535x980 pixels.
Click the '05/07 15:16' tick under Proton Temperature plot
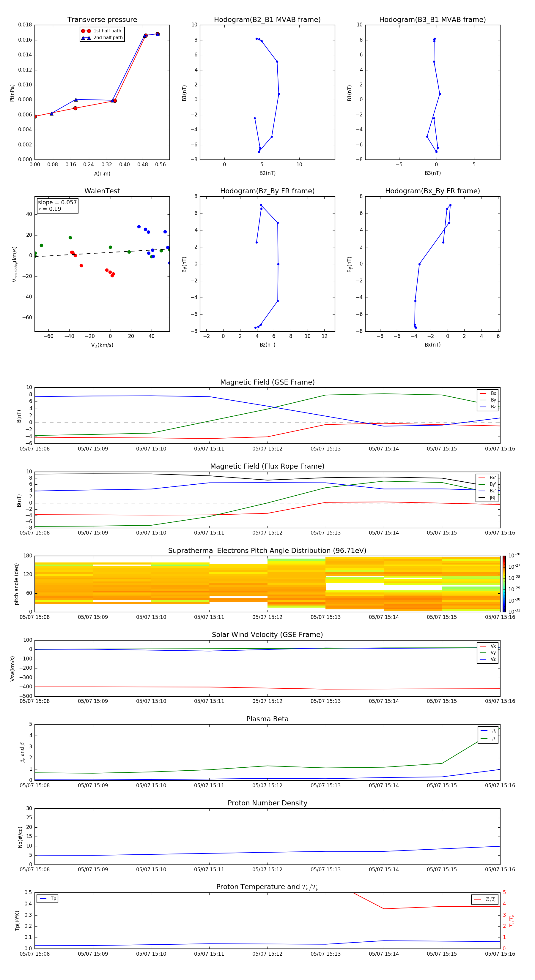click(500, 954)
